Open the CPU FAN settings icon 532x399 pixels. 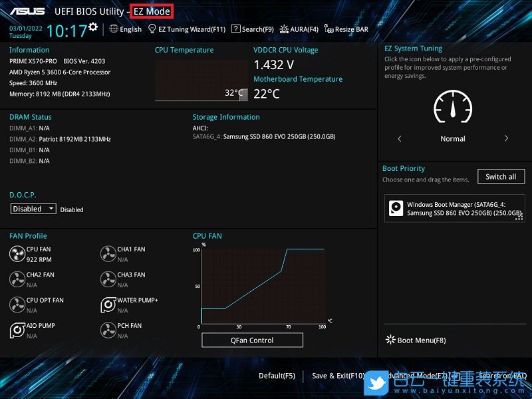(18, 253)
